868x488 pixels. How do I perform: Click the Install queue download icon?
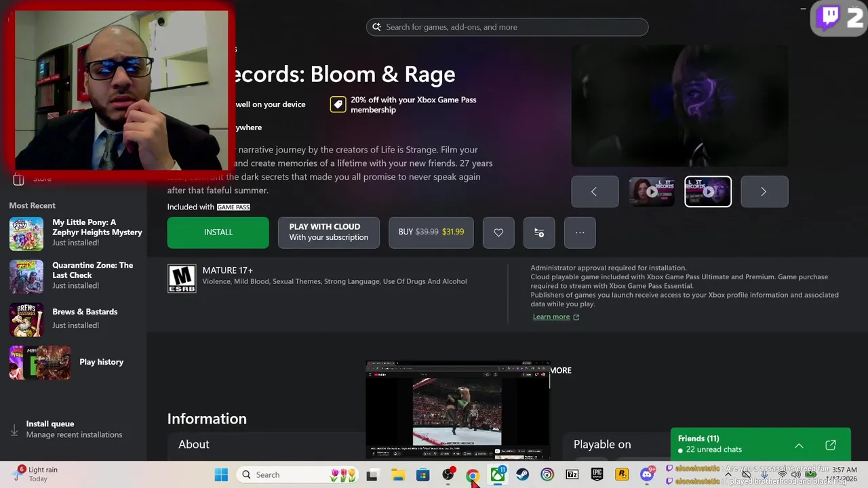click(x=14, y=430)
